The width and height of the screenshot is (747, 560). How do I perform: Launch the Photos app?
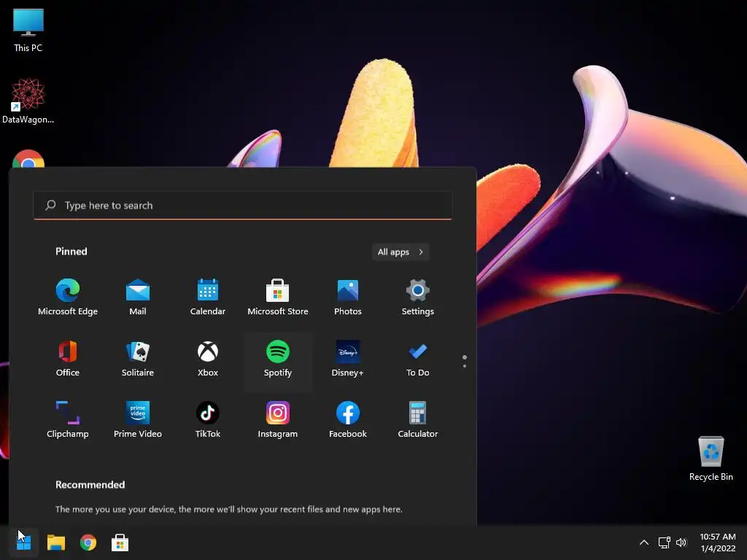click(x=348, y=297)
